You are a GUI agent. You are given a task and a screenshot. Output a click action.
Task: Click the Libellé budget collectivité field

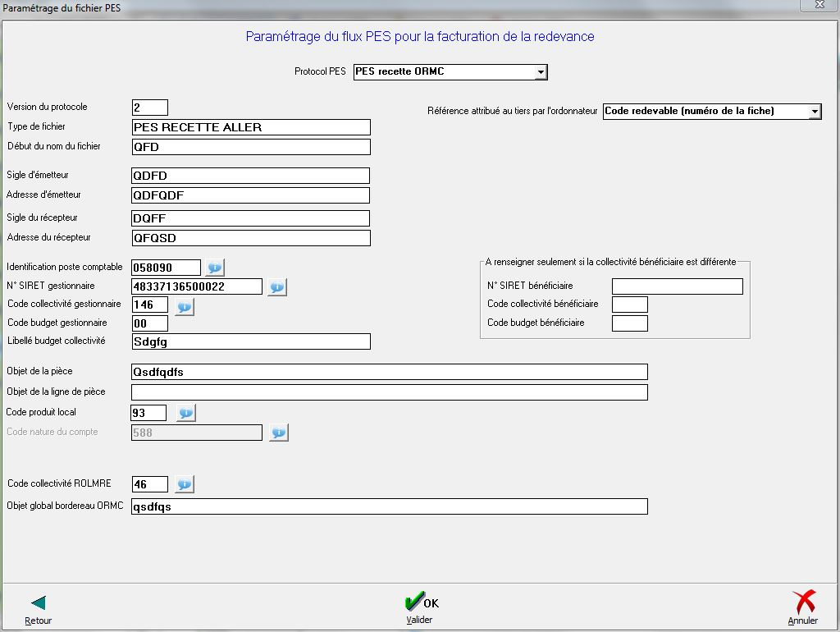pos(250,341)
